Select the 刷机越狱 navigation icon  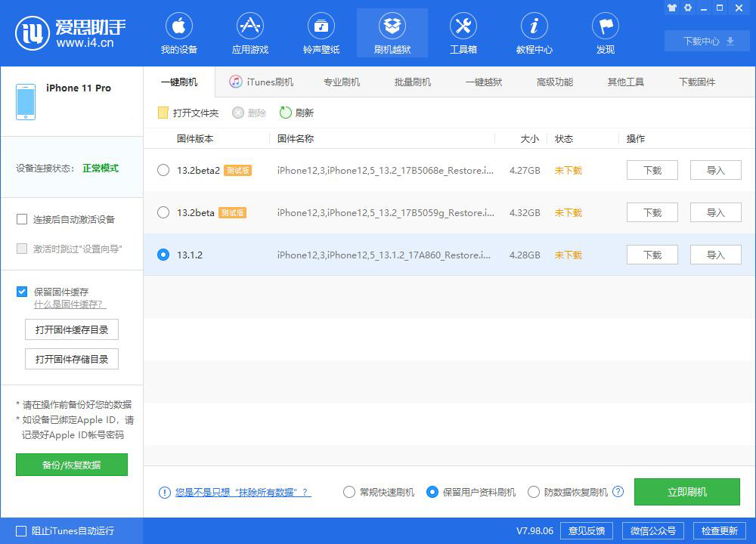392,32
